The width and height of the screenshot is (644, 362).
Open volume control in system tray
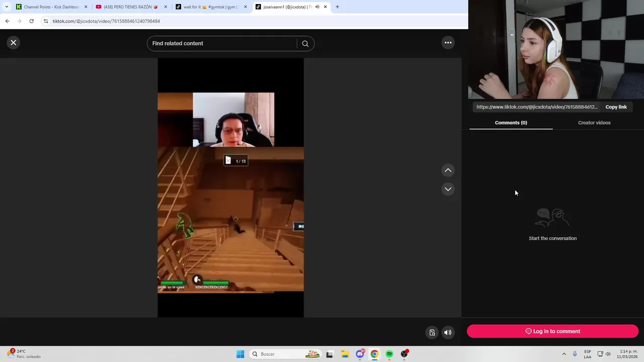click(x=608, y=354)
